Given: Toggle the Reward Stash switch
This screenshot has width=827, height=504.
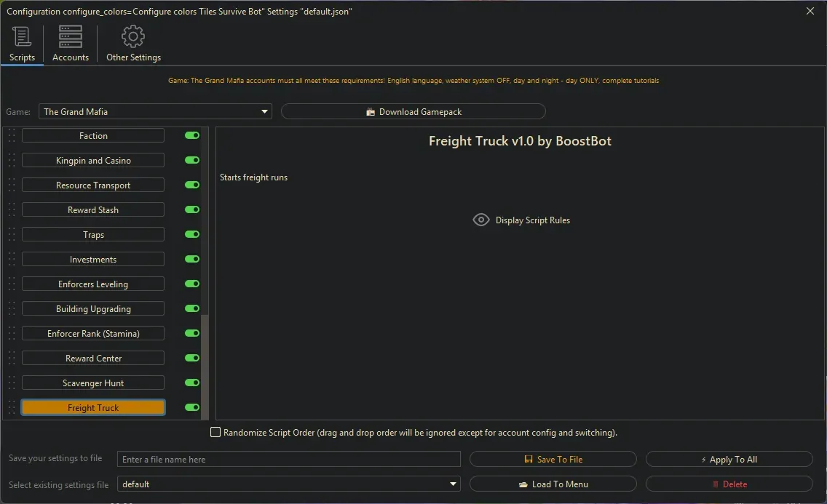Looking at the screenshot, I should click(192, 209).
